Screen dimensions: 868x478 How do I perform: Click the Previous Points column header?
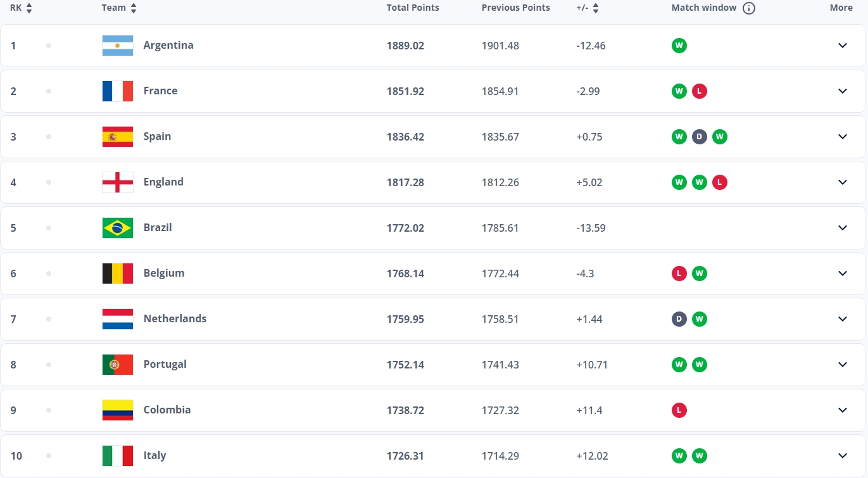click(x=515, y=8)
